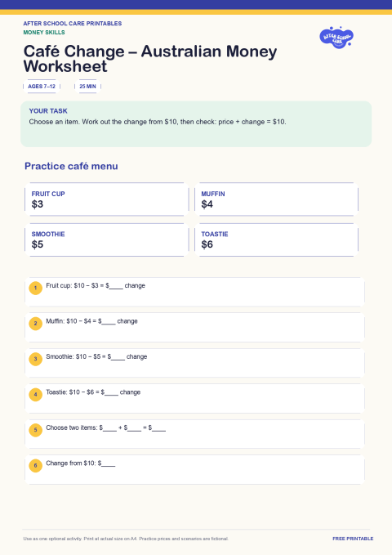Click the After School Care logo
392x555 pixels.
click(x=336, y=37)
